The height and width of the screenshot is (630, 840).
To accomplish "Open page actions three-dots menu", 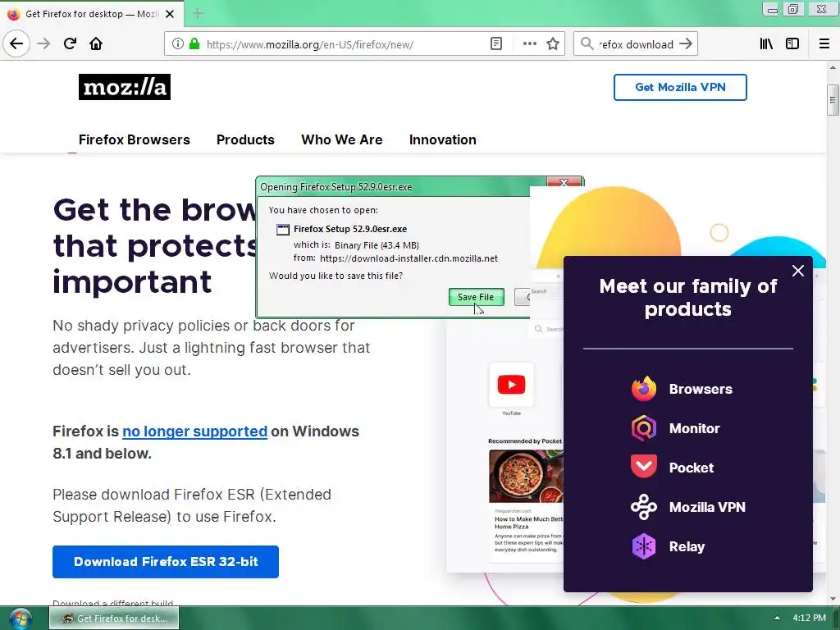I will click(529, 44).
